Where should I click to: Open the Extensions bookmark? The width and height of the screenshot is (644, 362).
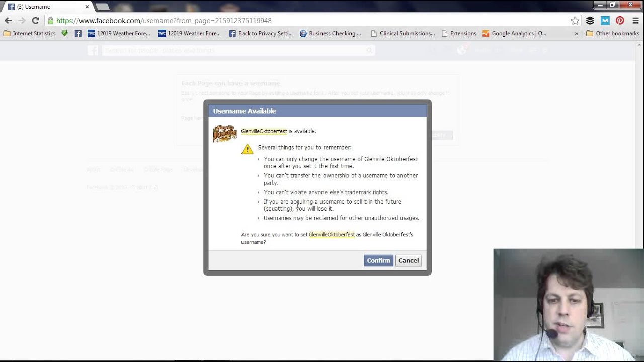pyautogui.click(x=459, y=34)
